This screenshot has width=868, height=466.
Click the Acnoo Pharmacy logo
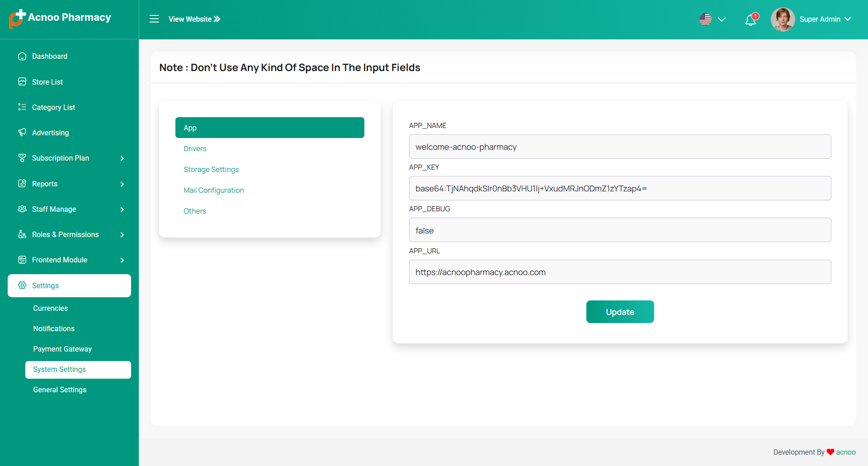[x=60, y=18]
